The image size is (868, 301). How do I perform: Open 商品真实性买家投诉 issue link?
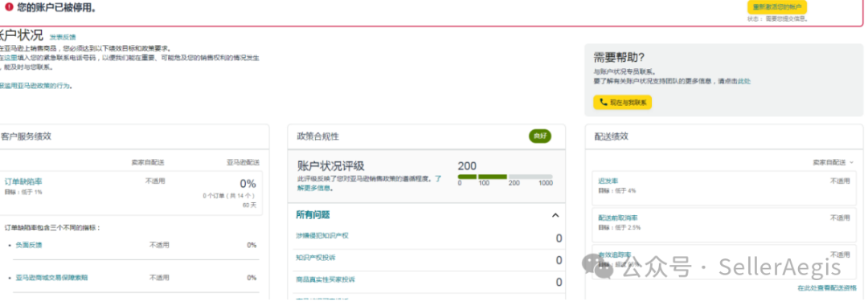[325, 279]
